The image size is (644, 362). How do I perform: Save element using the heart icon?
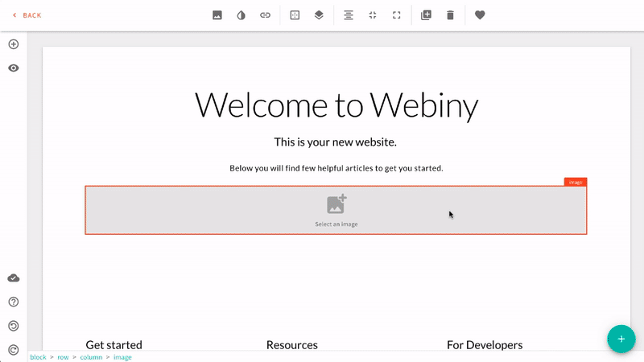(x=480, y=15)
